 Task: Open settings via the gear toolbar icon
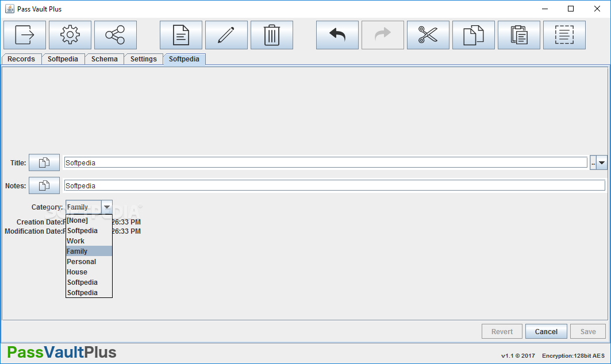pos(70,35)
